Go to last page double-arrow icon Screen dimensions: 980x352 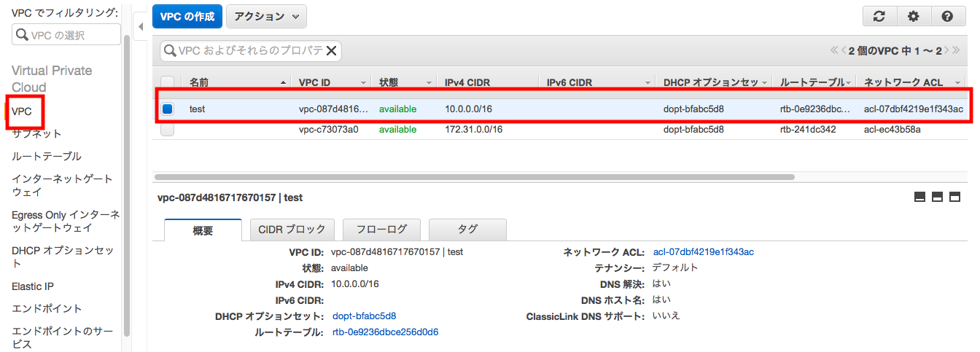pos(956,50)
